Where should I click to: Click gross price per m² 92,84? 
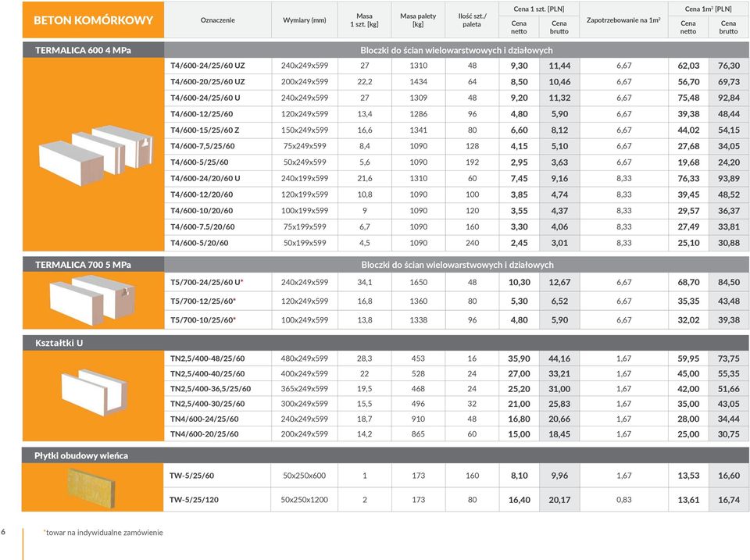tap(728, 98)
